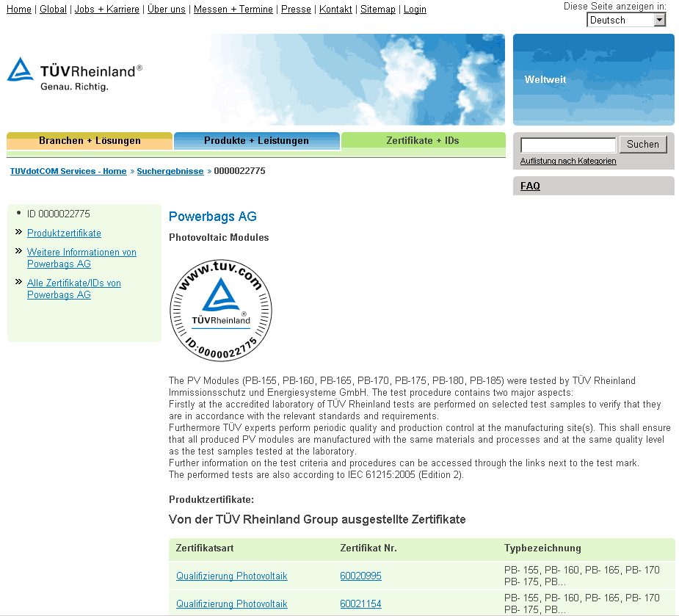The width and height of the screenshot is (679, 616).
Task: Open the FAQ link
Action: 530,186
